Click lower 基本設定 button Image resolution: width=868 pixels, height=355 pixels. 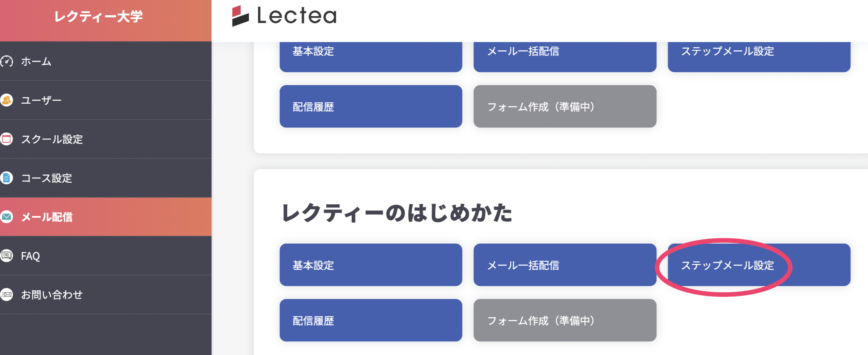[370, 265]
